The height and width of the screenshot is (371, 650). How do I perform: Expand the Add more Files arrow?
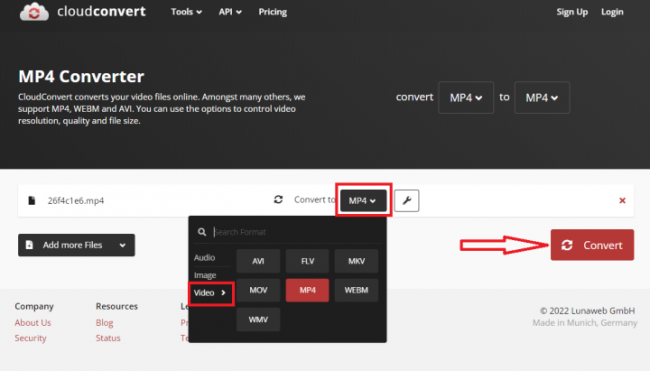tap(122, 245)
